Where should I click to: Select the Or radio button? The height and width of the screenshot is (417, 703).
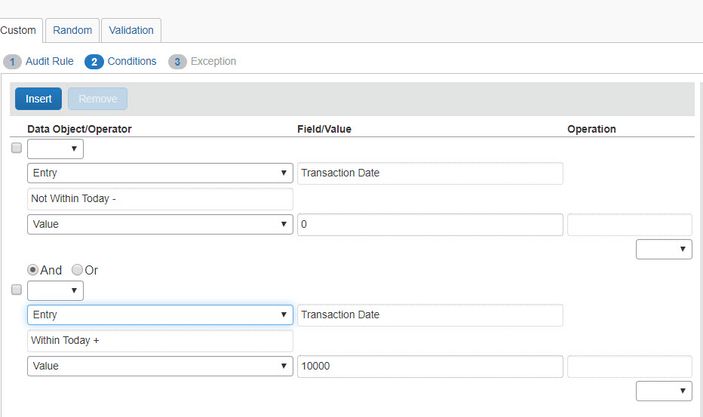(x=77, y=270)
